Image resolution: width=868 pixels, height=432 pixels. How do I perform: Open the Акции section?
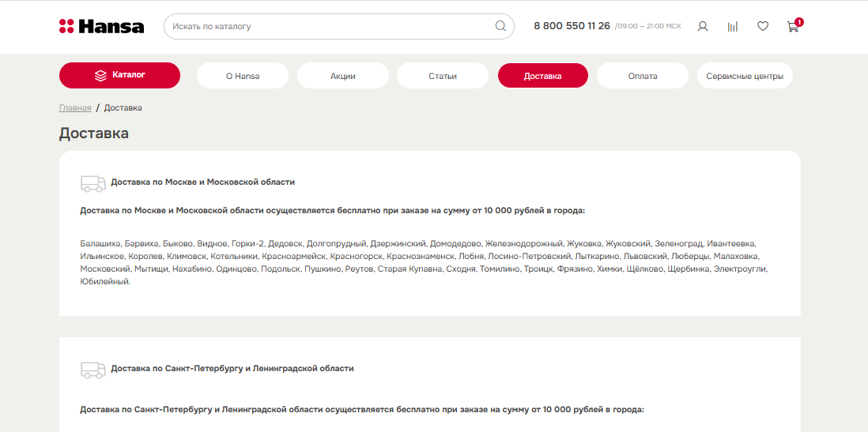[342, 76]
